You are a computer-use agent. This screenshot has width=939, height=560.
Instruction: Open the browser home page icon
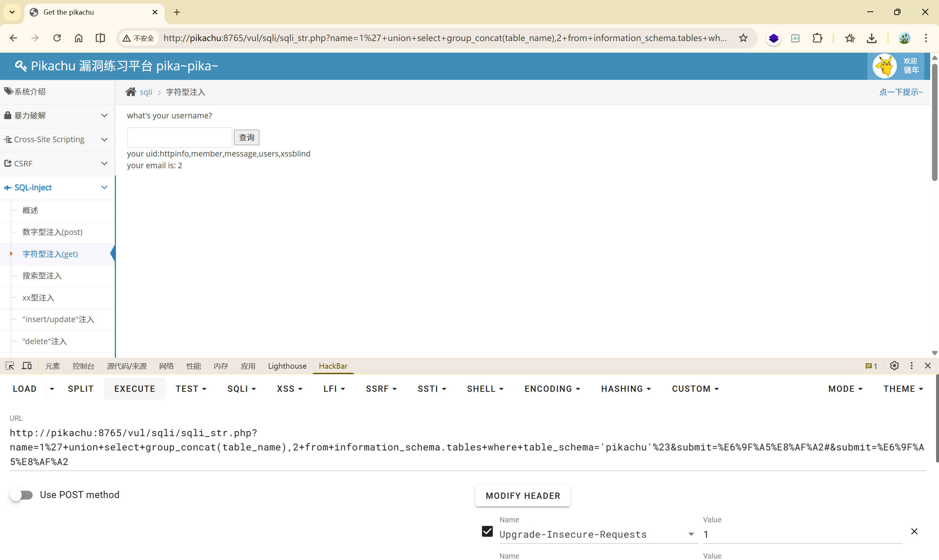(78, 38)
